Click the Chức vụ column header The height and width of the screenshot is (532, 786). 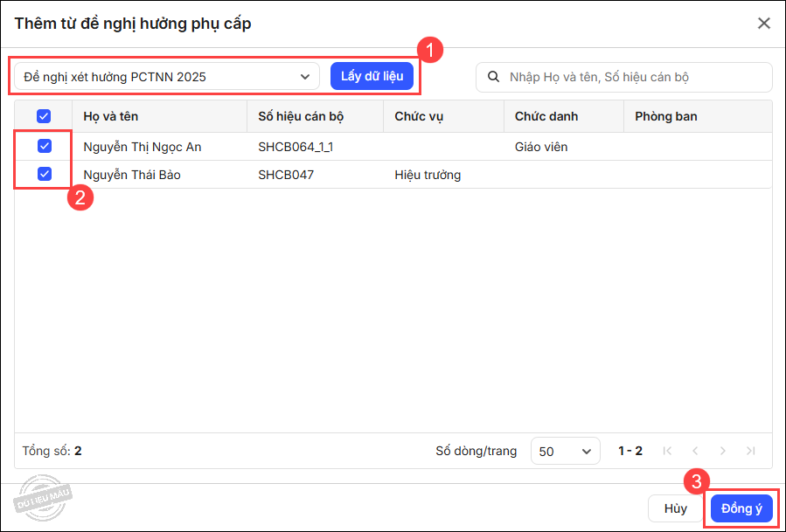click(419, 116)
